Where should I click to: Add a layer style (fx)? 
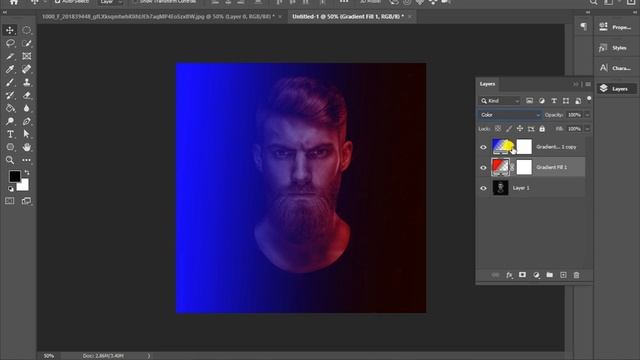[x=509, y=275]
